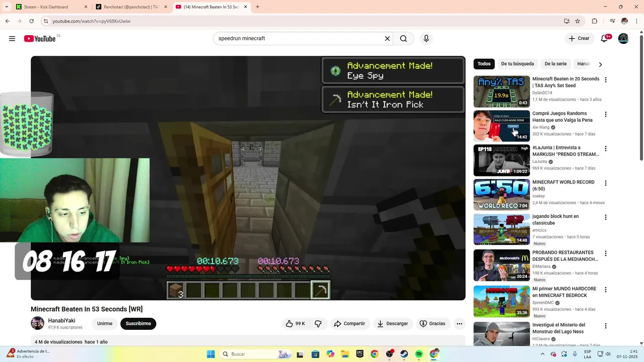Open options for PROBANDO RESTAURANTES video
Screen dimensions: 644x362
pyautogui.click(x=606, y=253)
